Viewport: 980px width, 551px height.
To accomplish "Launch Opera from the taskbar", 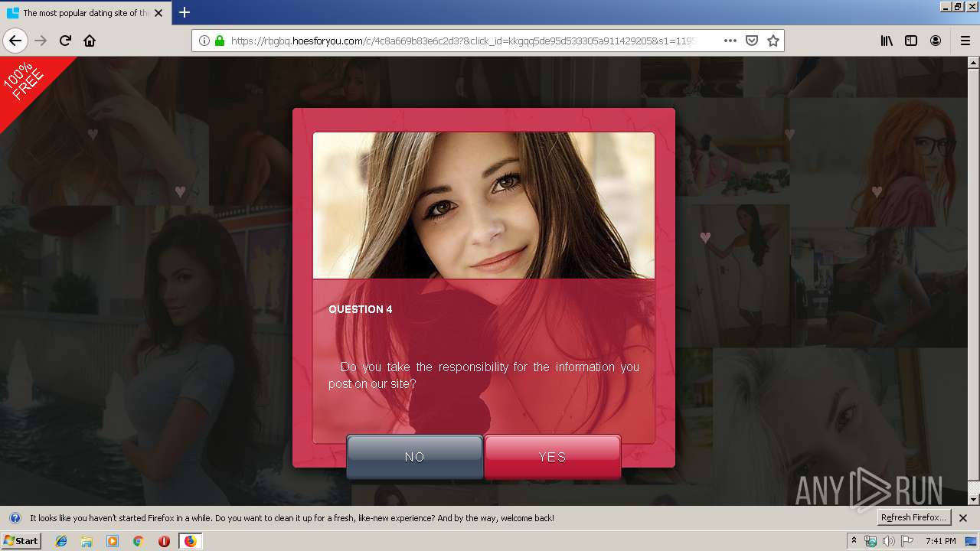I will [164, 541].
